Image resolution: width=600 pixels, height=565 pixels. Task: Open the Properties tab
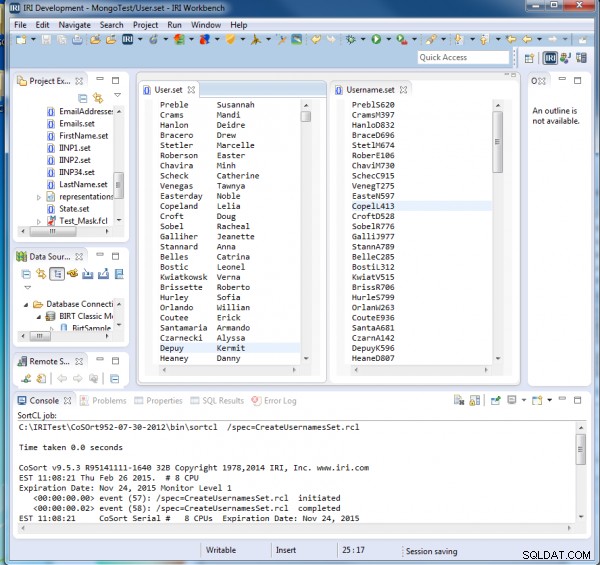tap(164, 401)
